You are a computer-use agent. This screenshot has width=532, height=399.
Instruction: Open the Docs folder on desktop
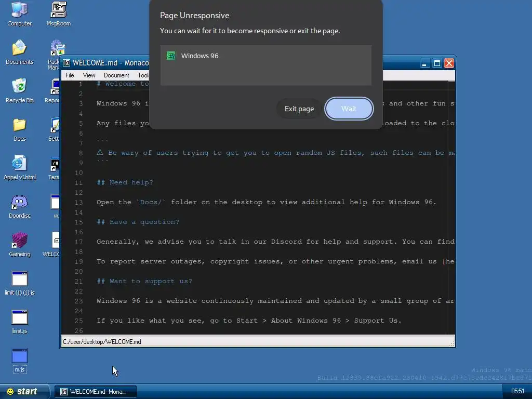coord(19,129)
